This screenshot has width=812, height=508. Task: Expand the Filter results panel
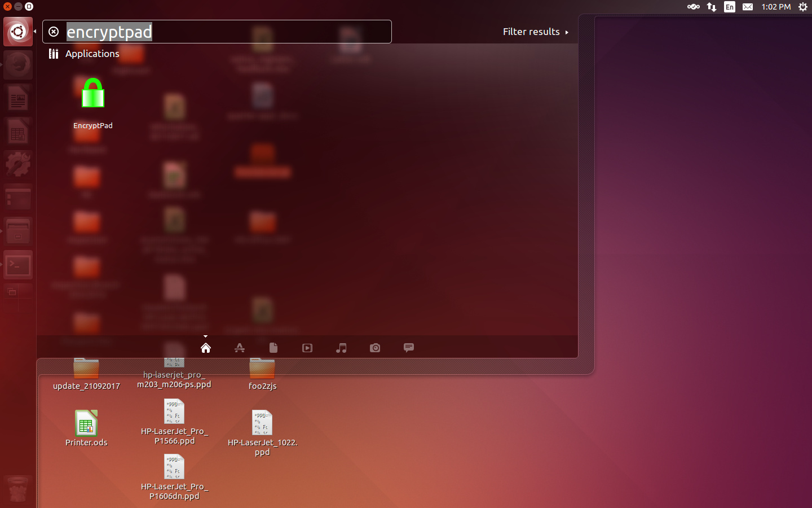click(x=536, y=32)
